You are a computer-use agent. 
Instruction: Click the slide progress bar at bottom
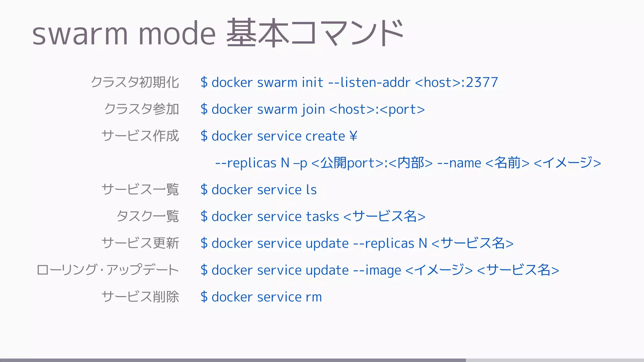pyautogui.click(x=322, y=360)
